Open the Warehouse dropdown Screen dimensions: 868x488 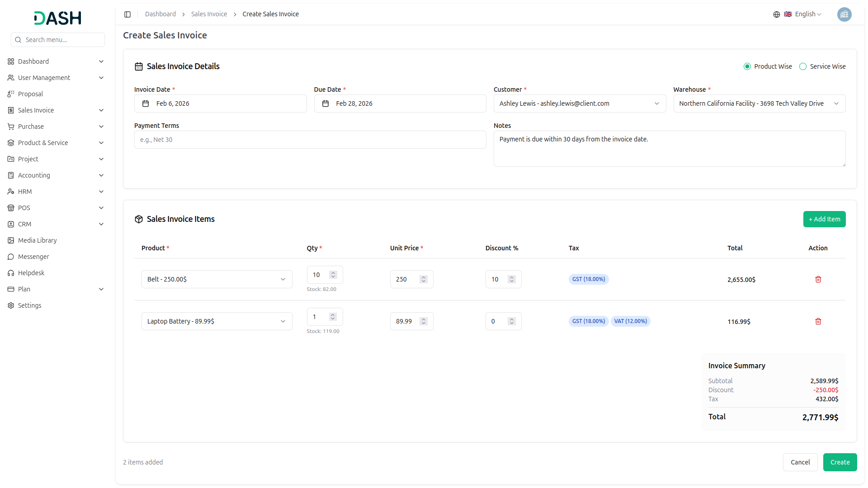point(759,103)
